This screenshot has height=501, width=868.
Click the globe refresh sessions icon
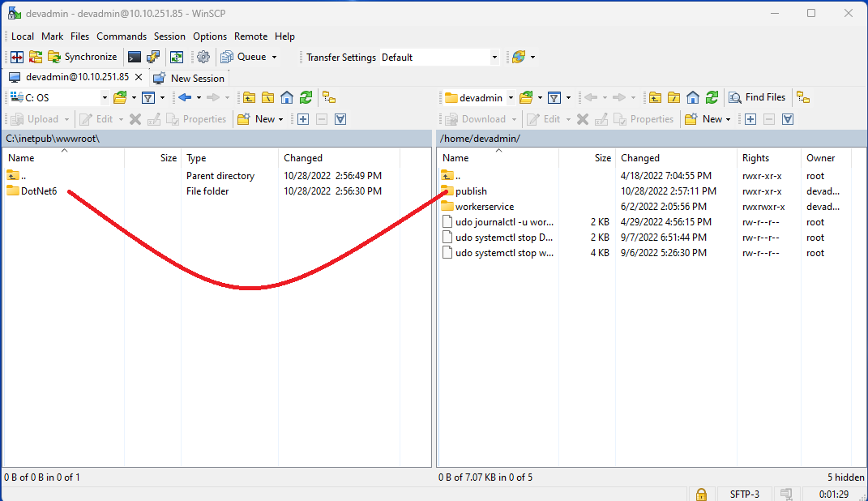pos(519,57)
